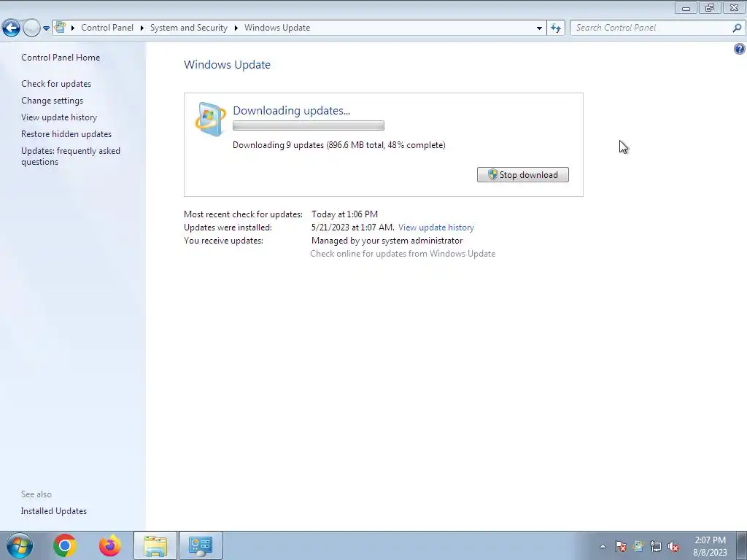
Task: Open Updates: frequently asked questions
Action: pos(71,156)
